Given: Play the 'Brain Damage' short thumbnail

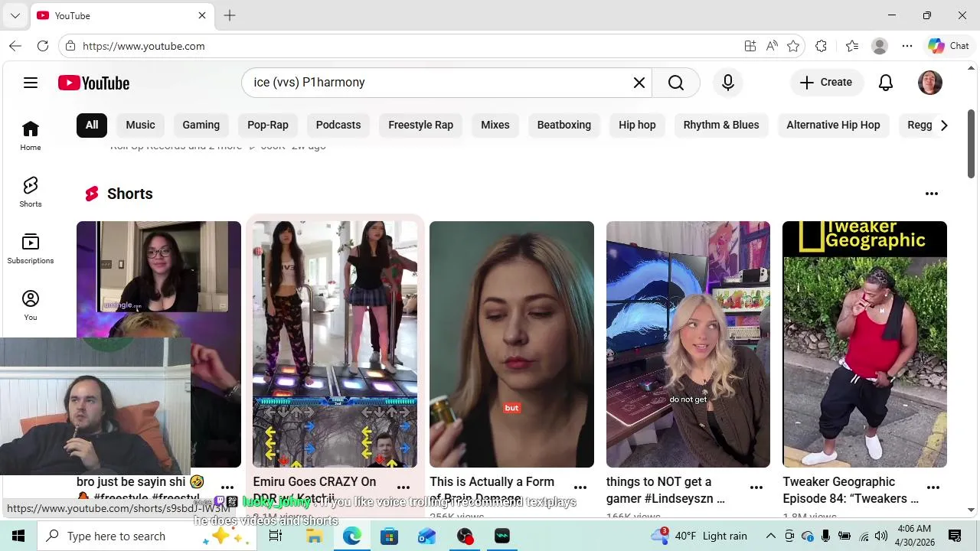Looking at the screenshot, I should click(x=511, y=344).
